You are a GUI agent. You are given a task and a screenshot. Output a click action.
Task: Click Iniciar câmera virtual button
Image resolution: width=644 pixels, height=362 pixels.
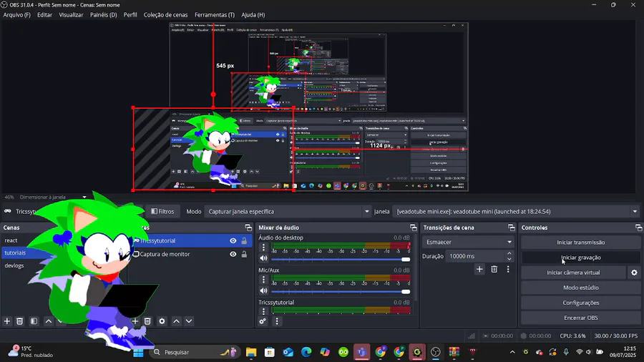click(x=573, y=273)
